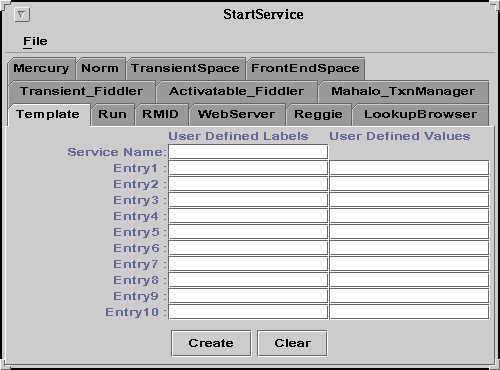Focus the Entry4 value field

409,216
